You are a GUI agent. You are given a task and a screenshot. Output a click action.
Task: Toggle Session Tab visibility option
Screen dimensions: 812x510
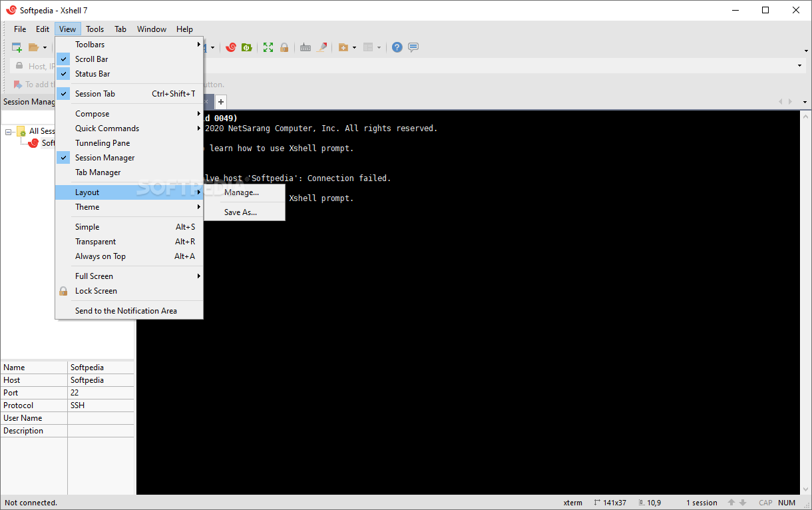129,94
